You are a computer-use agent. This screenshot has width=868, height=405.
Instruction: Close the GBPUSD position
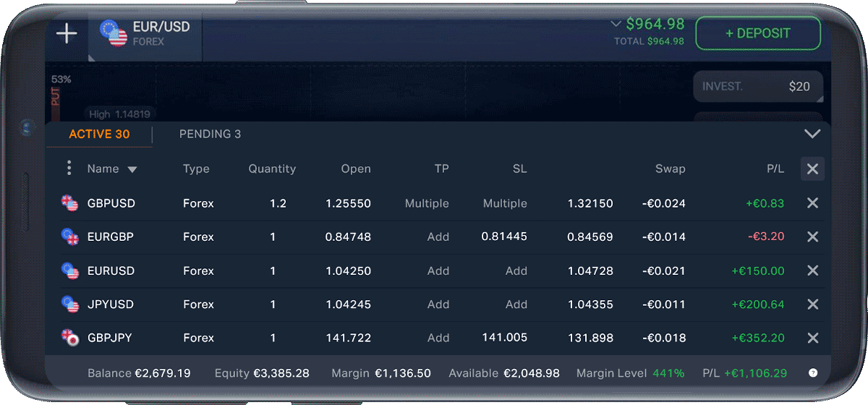tap(812, 203)
